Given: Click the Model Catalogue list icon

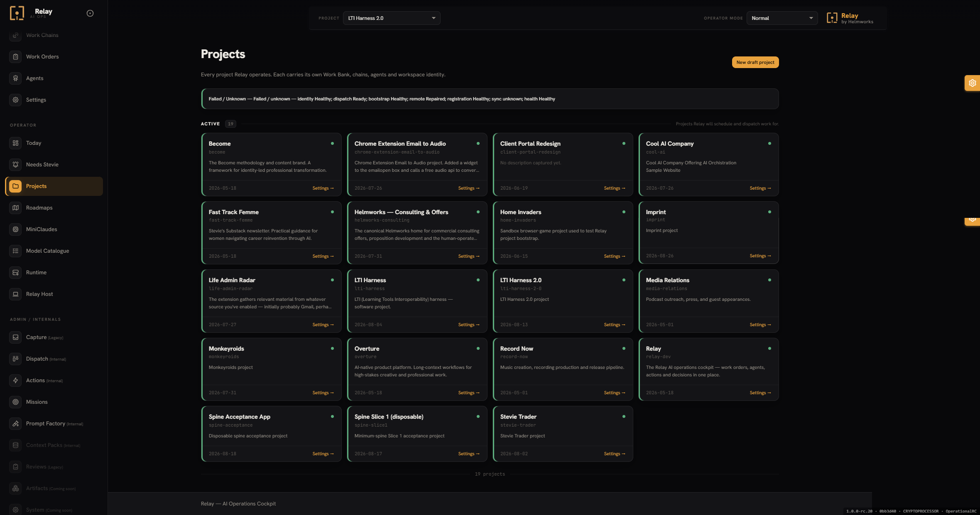Looking at the screenshot, I should coord(15,251).
